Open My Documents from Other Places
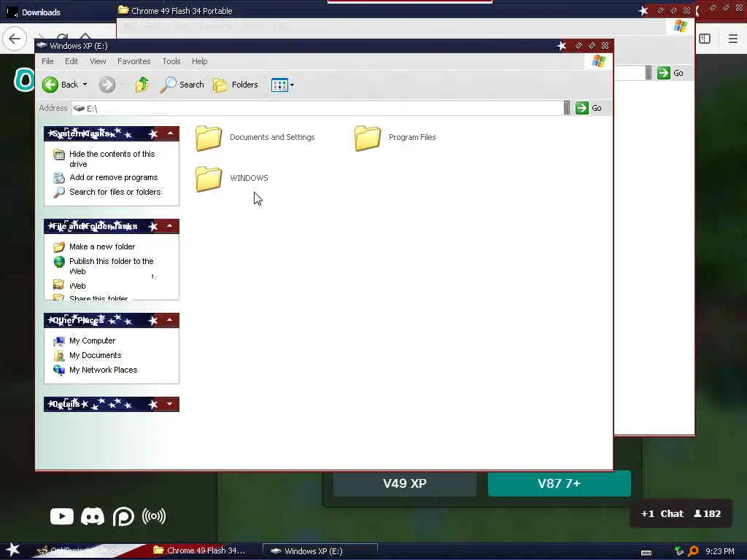Viewport: 747px width, 560px height. (96, 355)
